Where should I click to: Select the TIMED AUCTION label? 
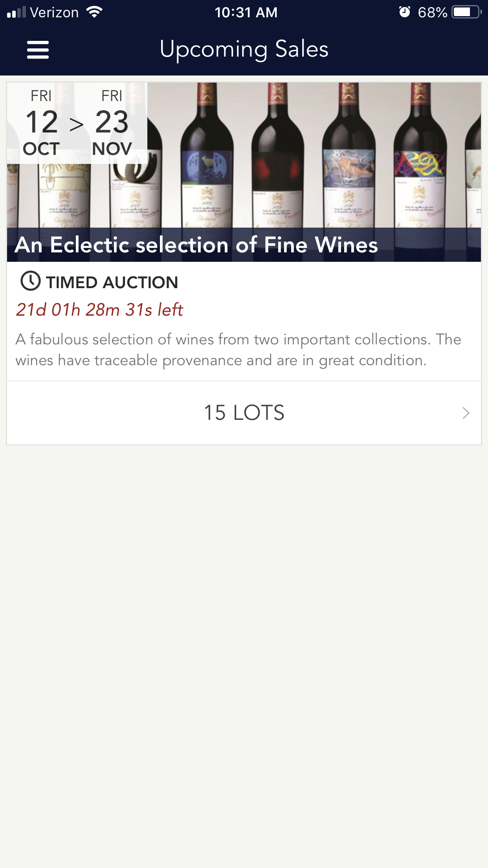click(x=112, y=282)
